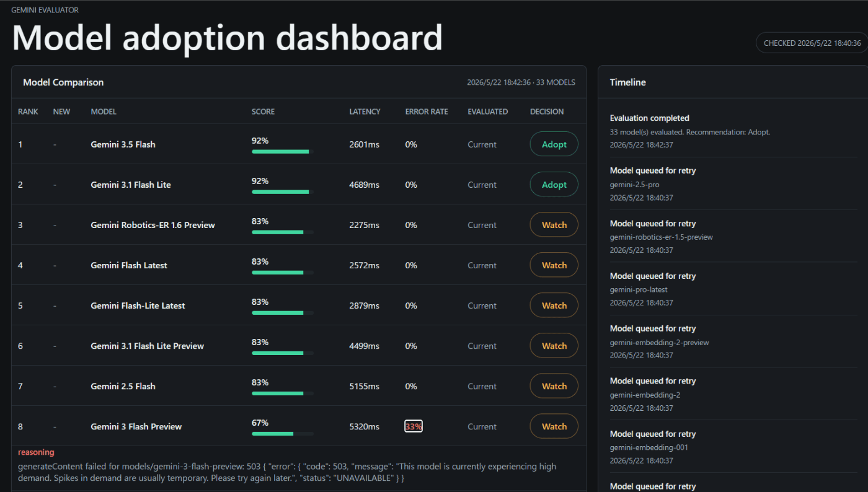Click the 33 MODELS timestamp in the Model Comparison header
The width and height of the screenshot is (868, 492).
click(x=521, y=82)
